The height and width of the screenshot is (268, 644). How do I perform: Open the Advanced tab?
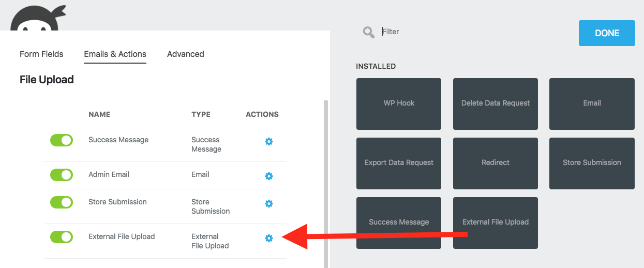[186, 54]
